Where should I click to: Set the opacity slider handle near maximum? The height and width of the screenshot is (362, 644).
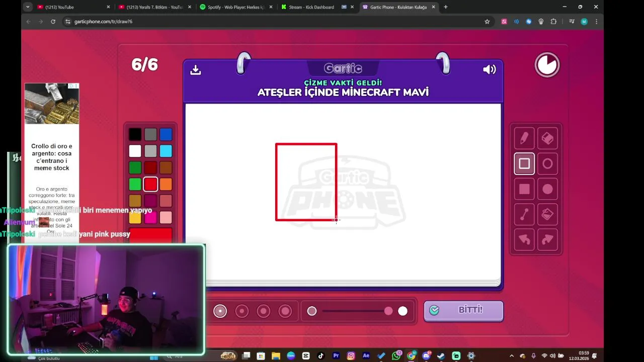pyautogui.click(x=388, y=311)
